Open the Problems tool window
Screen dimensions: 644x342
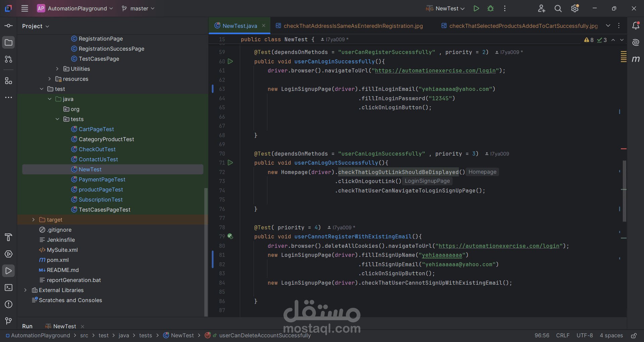coord(9,304)
